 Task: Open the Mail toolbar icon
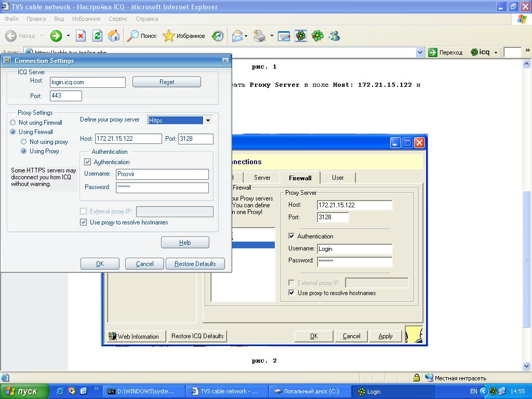tap(237, 36)
